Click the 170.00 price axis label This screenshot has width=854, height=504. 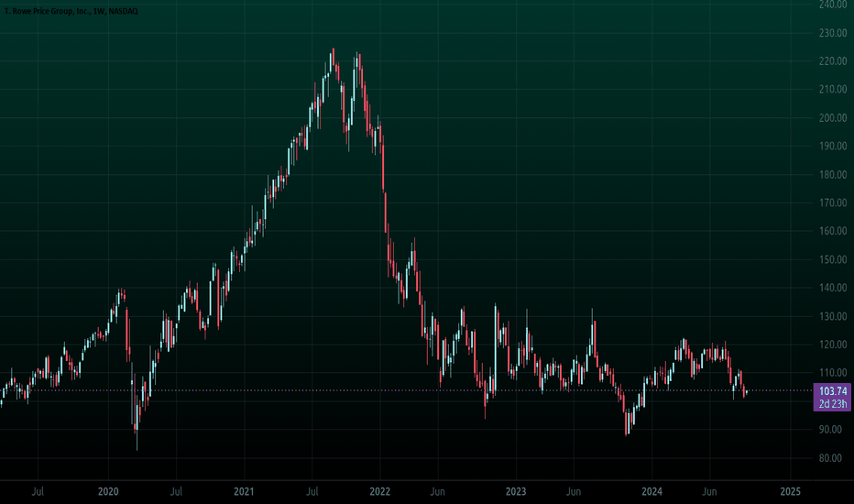tap(833, 203)
